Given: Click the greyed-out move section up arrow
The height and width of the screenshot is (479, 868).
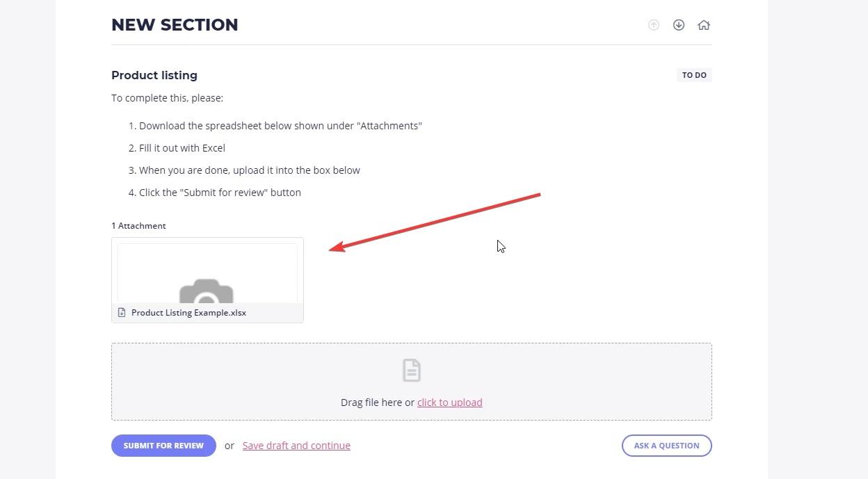Looking at the screenshot, I should tap(654, 25).
